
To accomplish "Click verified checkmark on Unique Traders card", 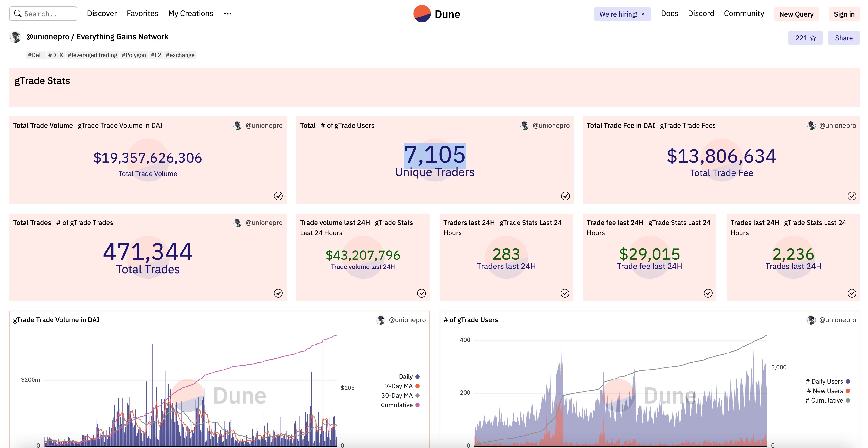I will 565,196.
